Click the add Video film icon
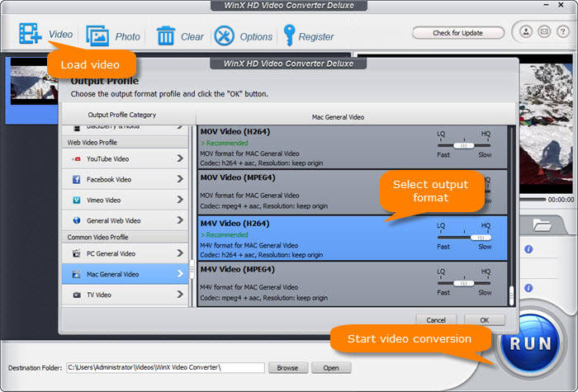The image size is (578, 392). pos(30,34)
